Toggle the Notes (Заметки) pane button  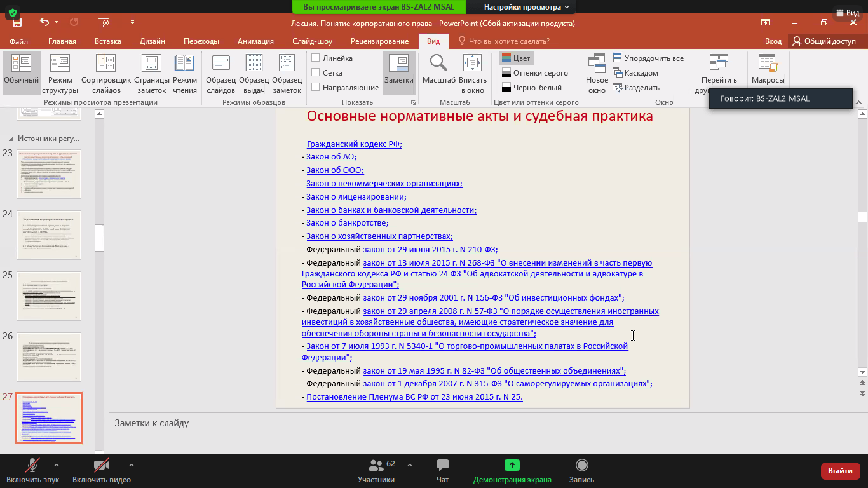pyautogui.click(x=398, y=72)
